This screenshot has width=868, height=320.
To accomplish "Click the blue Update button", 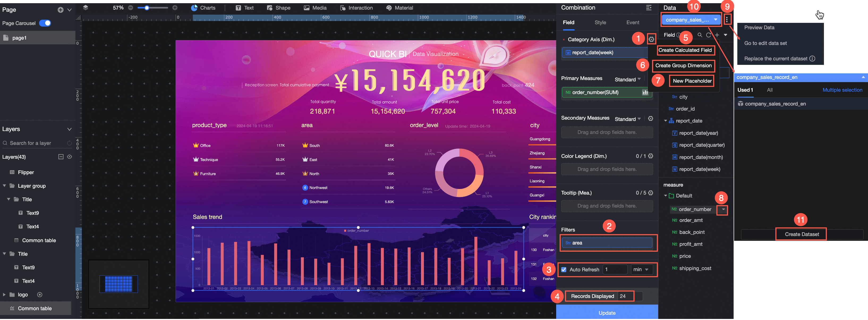I will point(607,313).
